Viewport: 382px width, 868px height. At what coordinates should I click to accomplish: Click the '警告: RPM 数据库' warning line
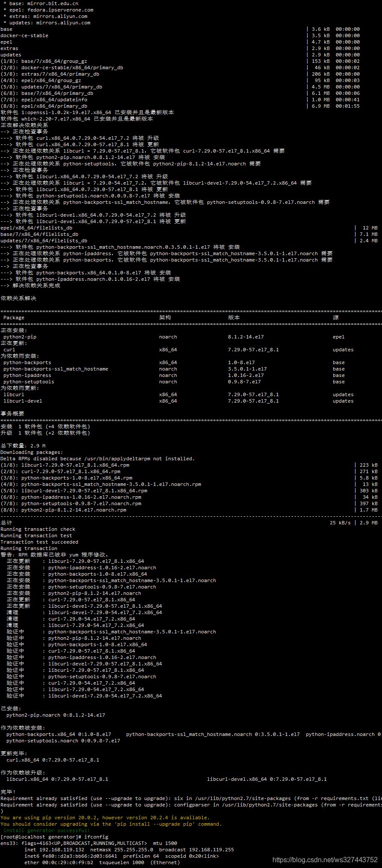point(55,555)
